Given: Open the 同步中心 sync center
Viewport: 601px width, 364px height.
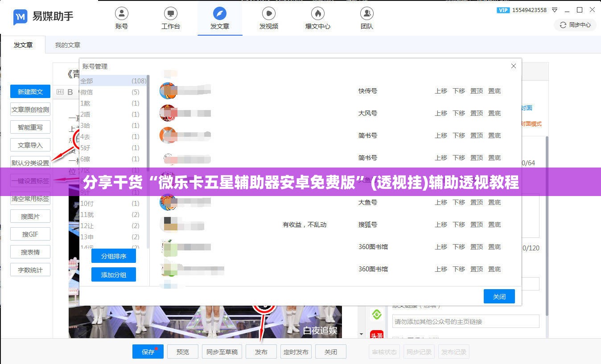Looking at the screenshot, I should click(x=575, y=25).
